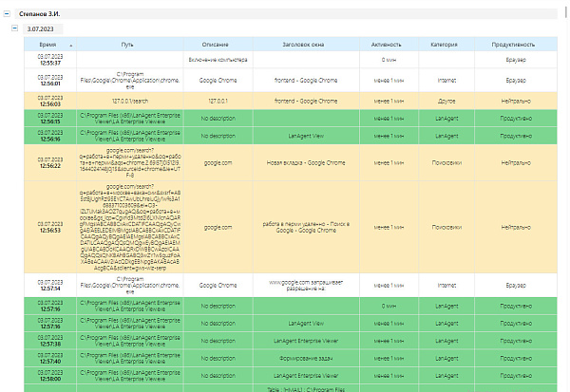Click the Время sort arrow icon
This screenshot has height=392, width=570.
[70, 45]
